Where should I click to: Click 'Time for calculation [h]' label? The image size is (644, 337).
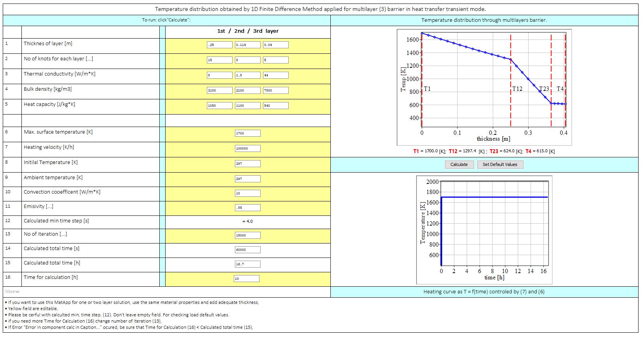click(51, 277)
